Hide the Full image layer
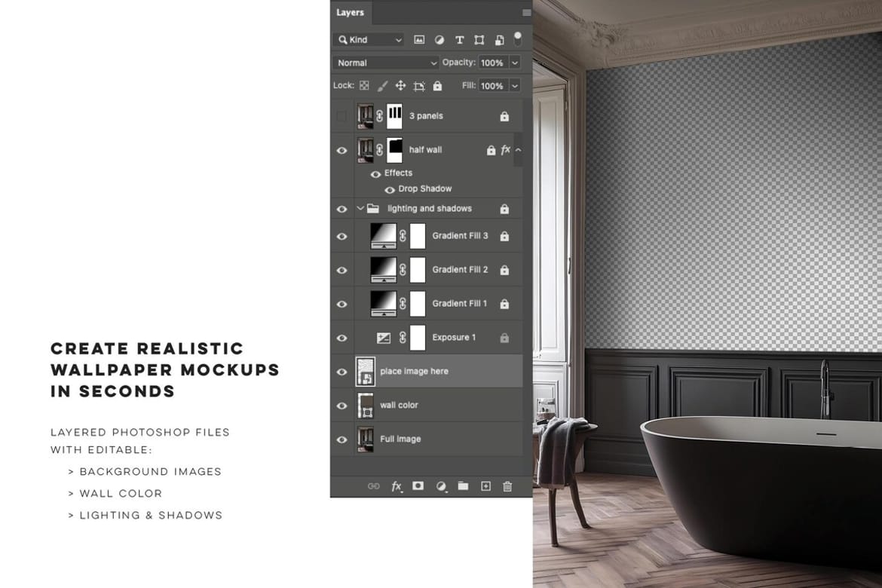The height and width of the screenshot is (588, 882). tap(341, 439)
